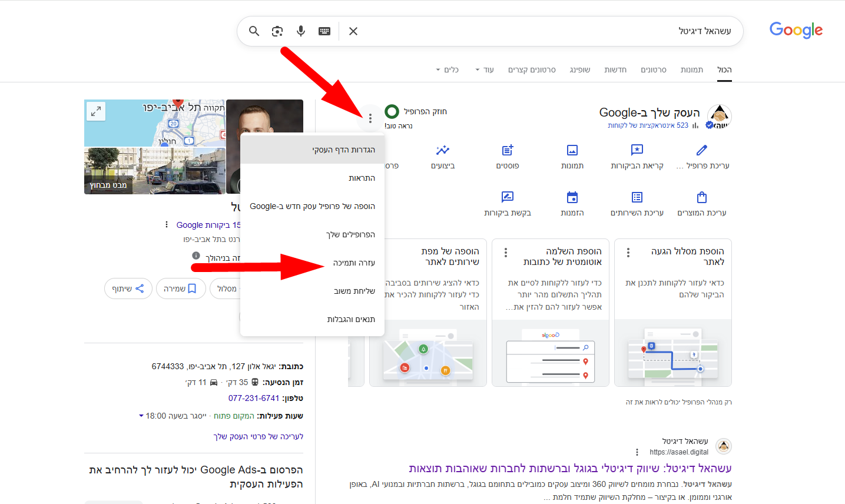Switch to the תמונות tab
Screen dimensions: 845x504
(x=692, y=69)
